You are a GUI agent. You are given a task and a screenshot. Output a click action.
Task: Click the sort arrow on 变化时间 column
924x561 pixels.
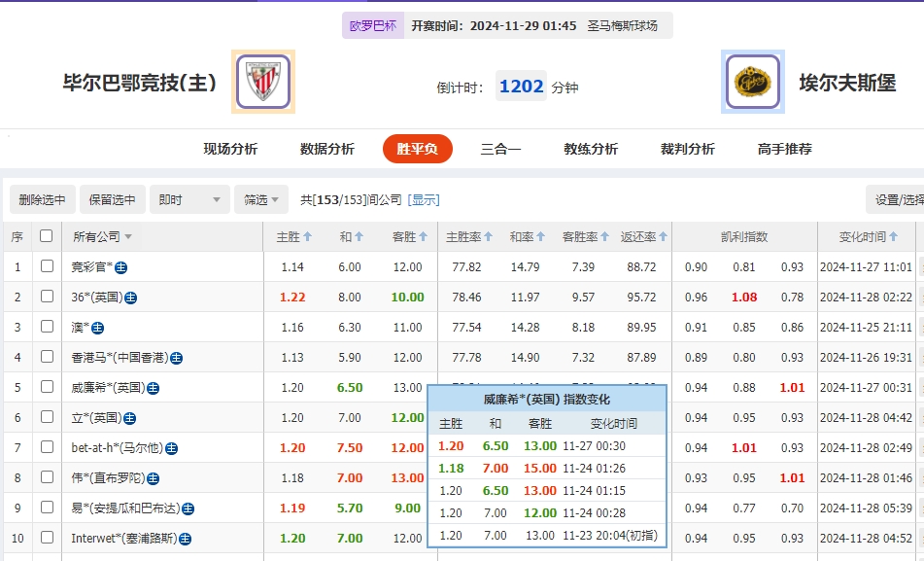(893, 234)
